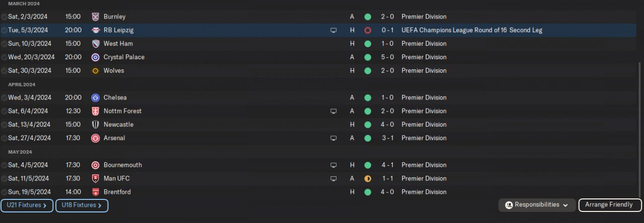Toggle the checkmark beside Burnley fixture date

tap(4, 17)
